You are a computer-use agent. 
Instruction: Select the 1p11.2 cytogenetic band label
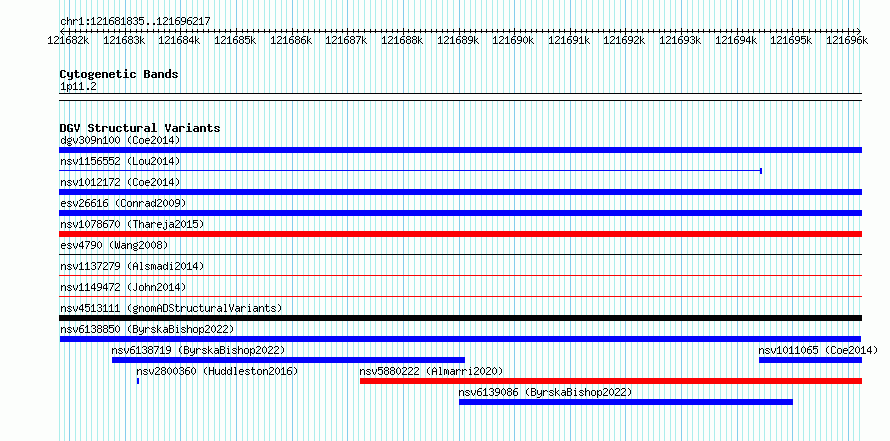pos(78,86)
